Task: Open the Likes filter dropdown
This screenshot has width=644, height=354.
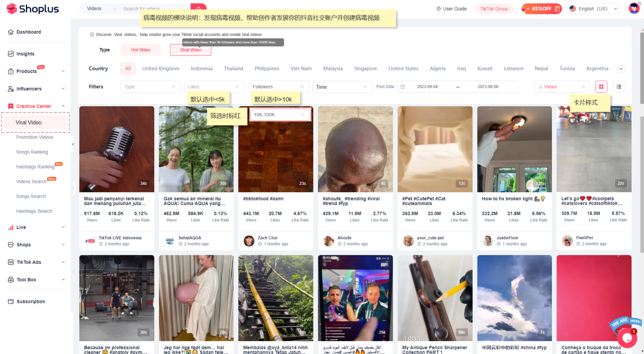Action: [214, 87]
